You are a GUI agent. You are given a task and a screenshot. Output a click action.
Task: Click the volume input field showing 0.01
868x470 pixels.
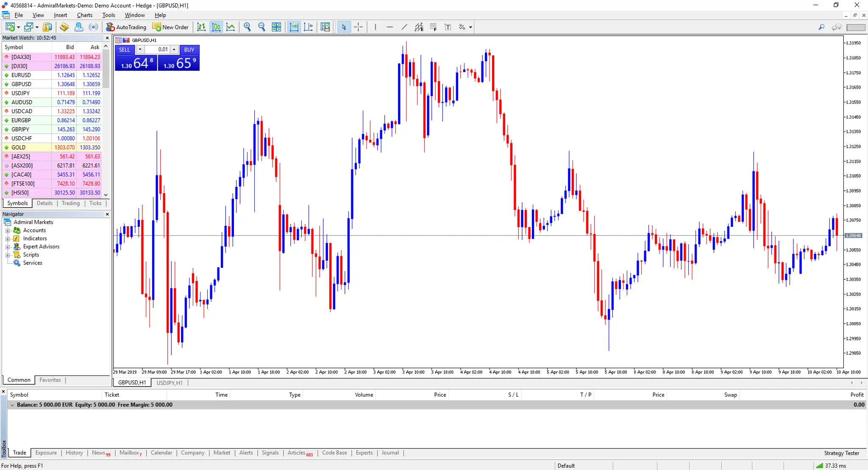(157, 50)
